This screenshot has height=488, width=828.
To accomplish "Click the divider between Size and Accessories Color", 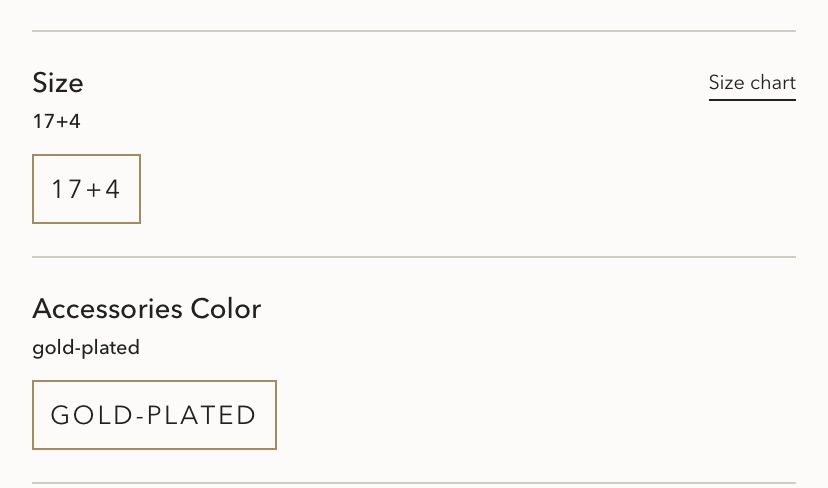I will tap(414, 257).
